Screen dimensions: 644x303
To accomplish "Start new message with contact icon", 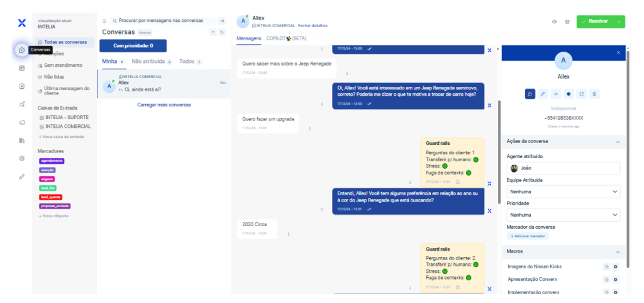I will point(530,94).
